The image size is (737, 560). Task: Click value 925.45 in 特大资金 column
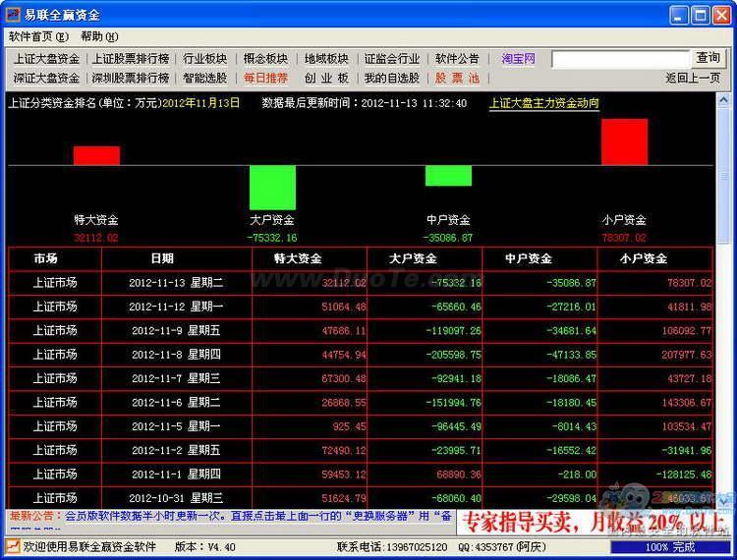[348, 427]
